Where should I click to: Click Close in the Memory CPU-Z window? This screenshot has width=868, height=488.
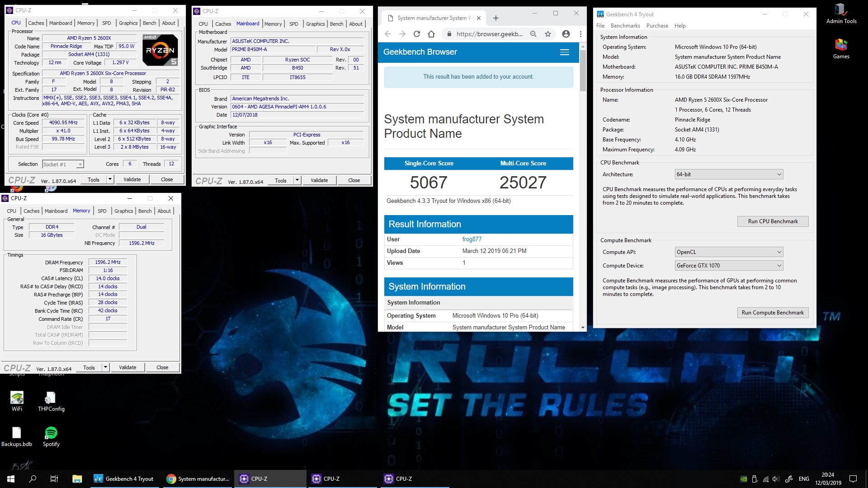click(x=162, y=368)
